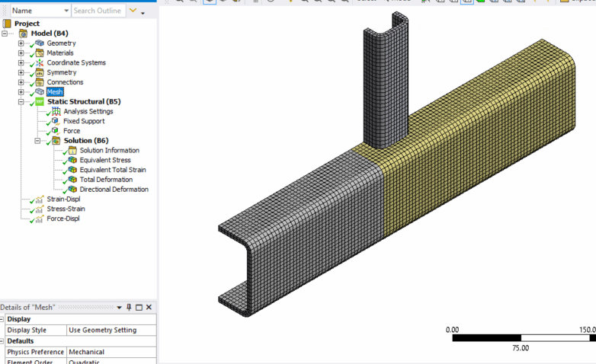Screen dimensions: 596x364
Task: Click the scale bar ruler in viewport
Action: (524, 338)
